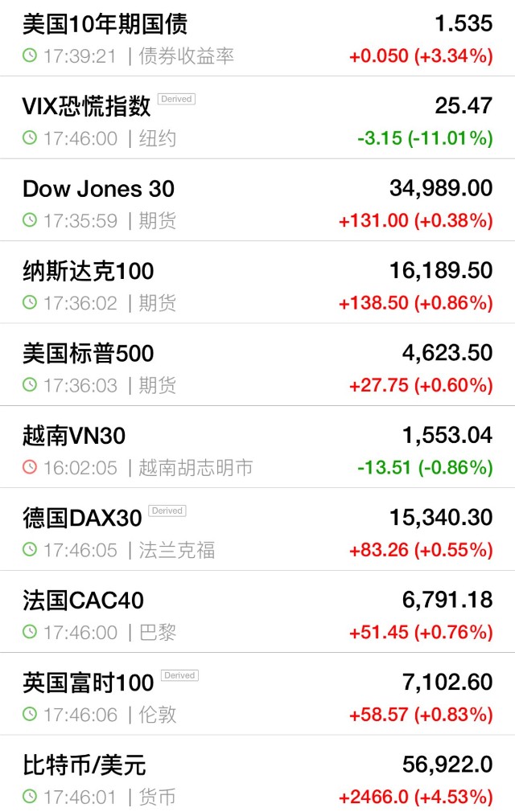The width and height of the screenshot is (515, 812).
Task: Open the 美国标普500 futures entry
Action: point(257,364)
